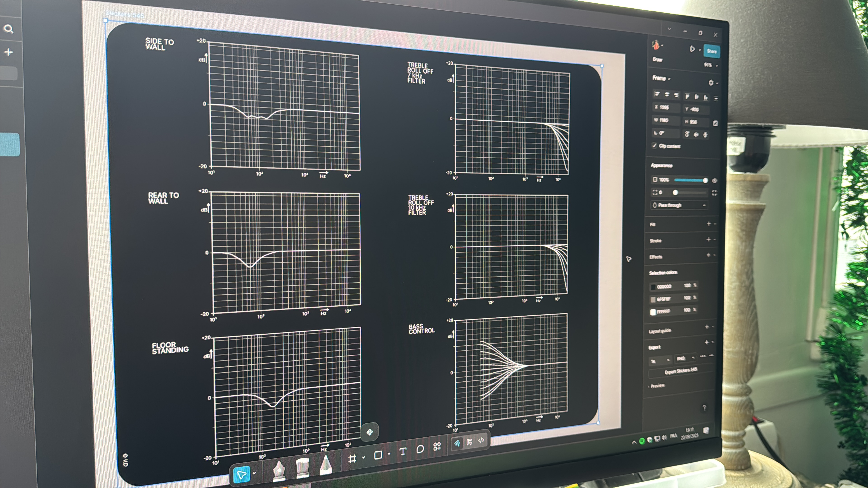Screen dimensions: 868x488
Task: Click the FFFFFF selection color swatch
Action: point(653,312)
